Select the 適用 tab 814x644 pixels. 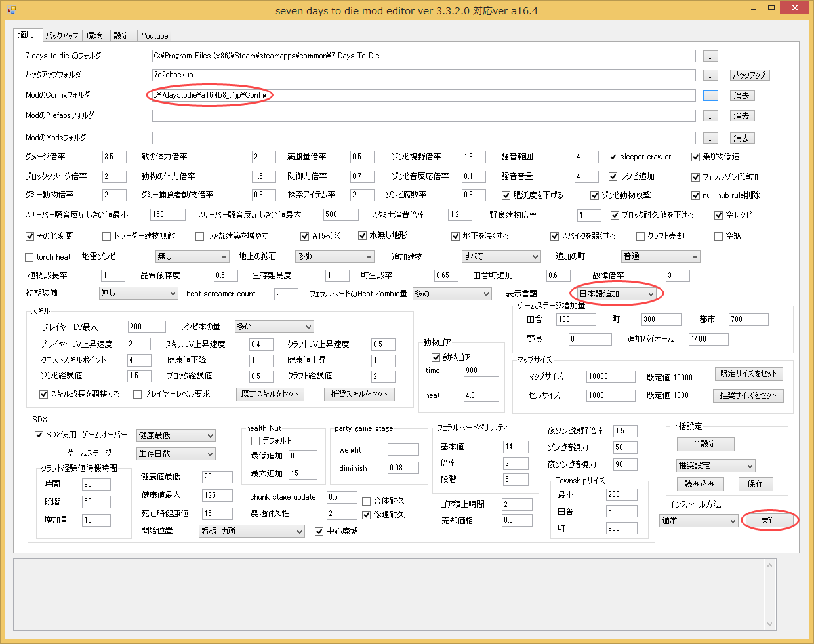pos(27,35)
